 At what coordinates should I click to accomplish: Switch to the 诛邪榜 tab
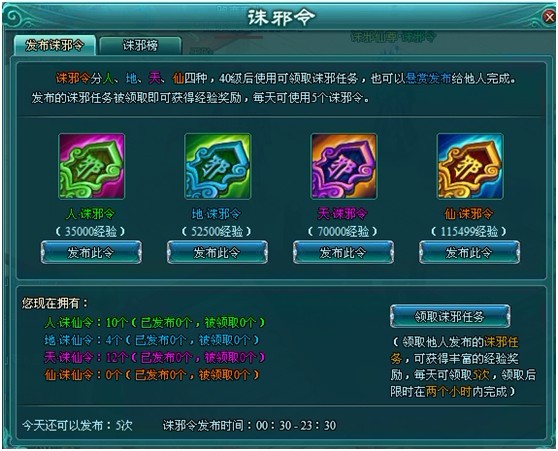click(141, 46)
